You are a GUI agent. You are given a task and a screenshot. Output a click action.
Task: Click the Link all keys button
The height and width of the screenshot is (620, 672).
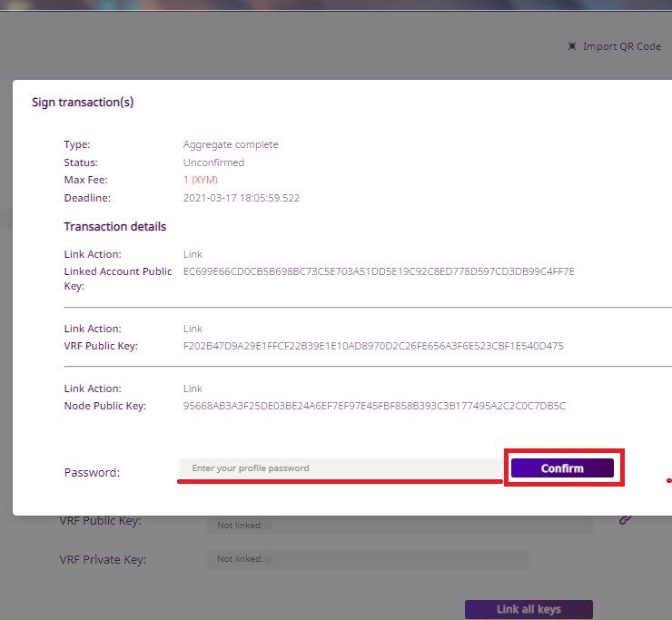[529, 609]
